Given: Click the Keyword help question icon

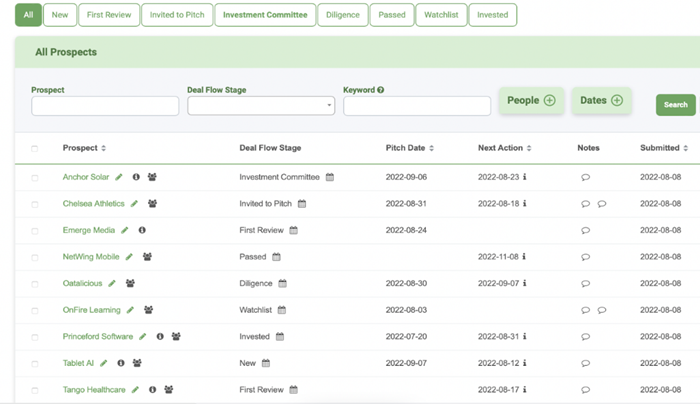Looking at the screenshot, I should (380, 90).
